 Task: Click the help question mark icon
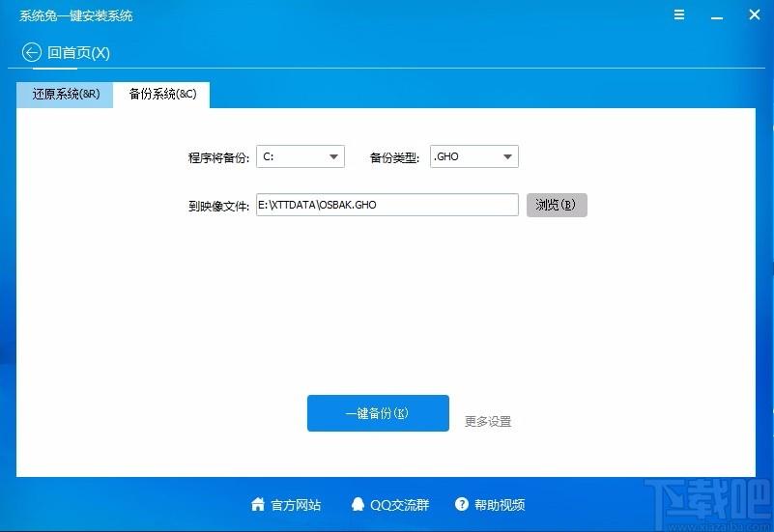(462, 504)
